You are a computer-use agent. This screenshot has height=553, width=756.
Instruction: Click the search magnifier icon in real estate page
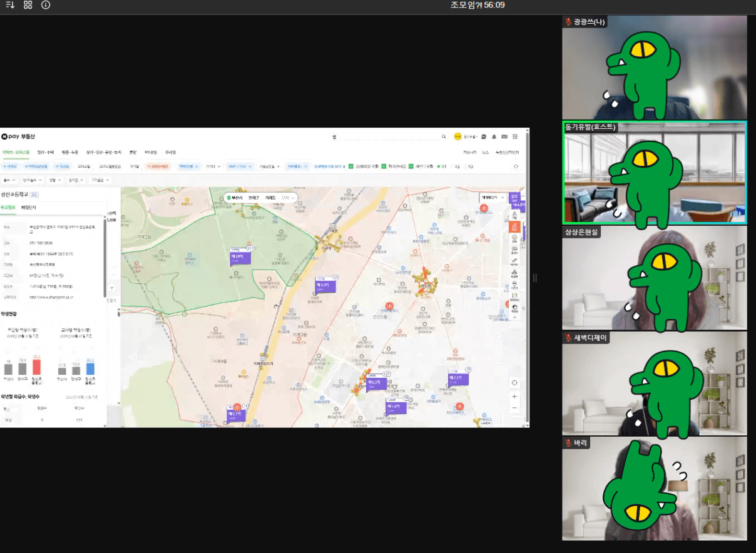click(x=444, y=136)
